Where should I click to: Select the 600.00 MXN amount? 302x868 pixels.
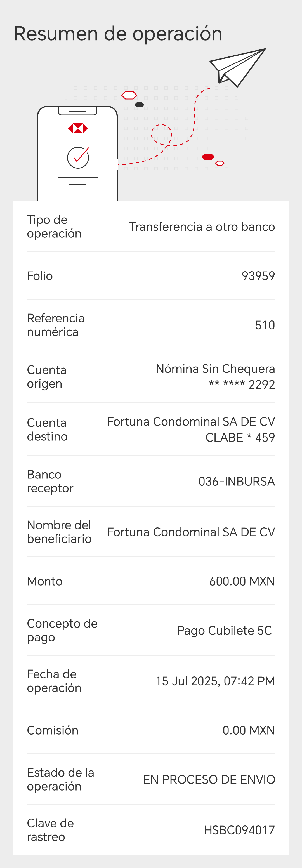(x=242, y=581)
